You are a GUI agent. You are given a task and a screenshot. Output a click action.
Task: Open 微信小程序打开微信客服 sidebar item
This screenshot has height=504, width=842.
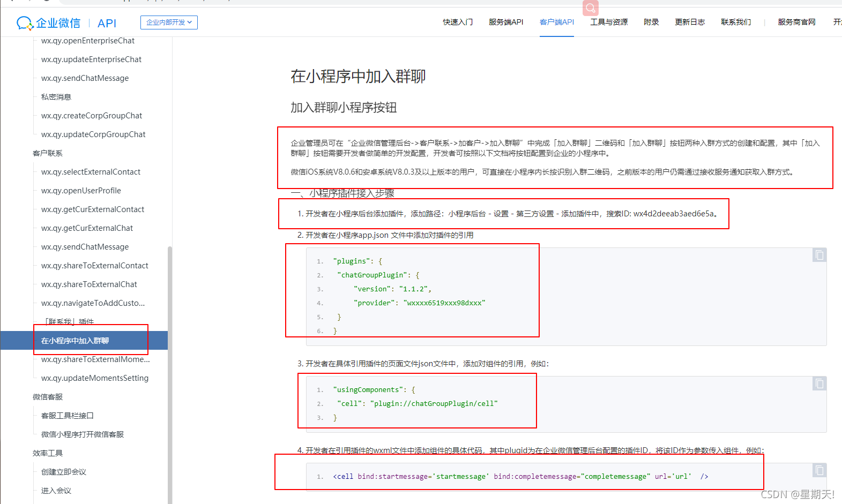pyautogui.click(x=83, y=434)
